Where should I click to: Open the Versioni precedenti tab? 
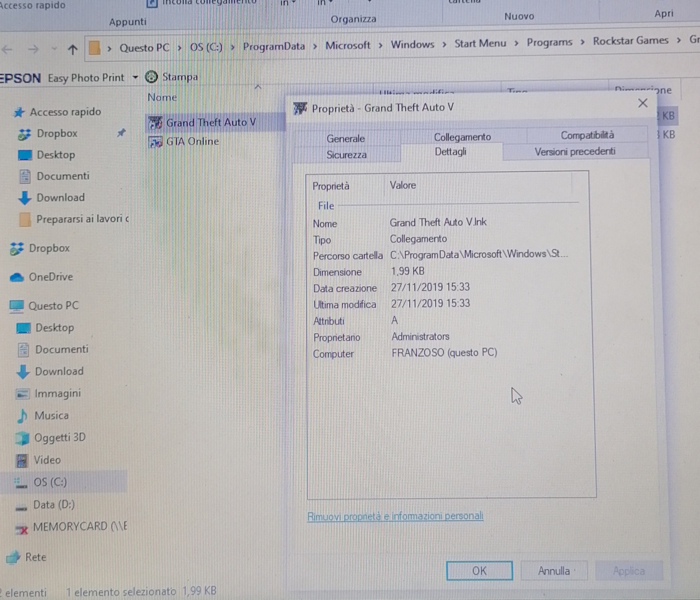pos(574,152)
